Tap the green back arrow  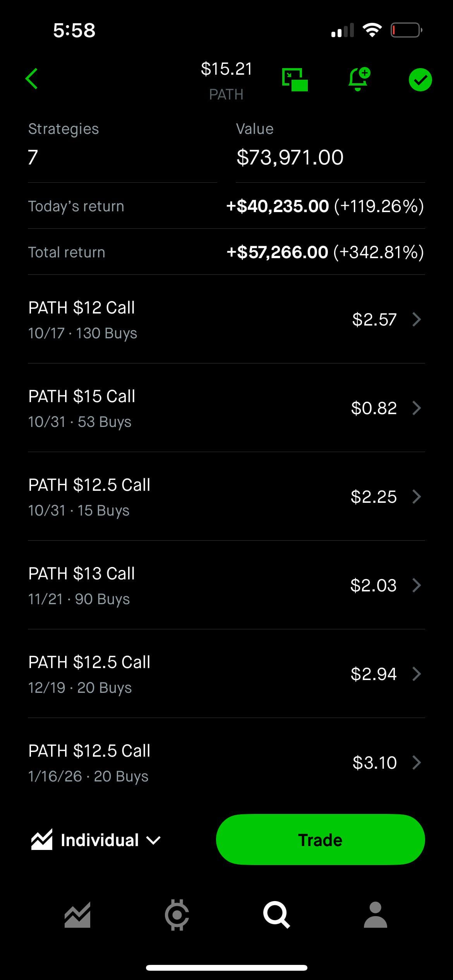pyautogui.click(x=32, y=79)
